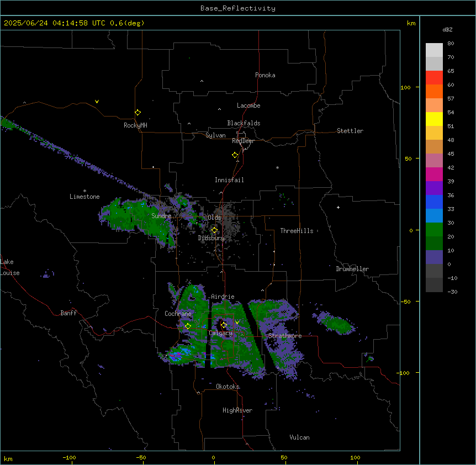Click the white plus marker north of Drumheller

point(338,207)
